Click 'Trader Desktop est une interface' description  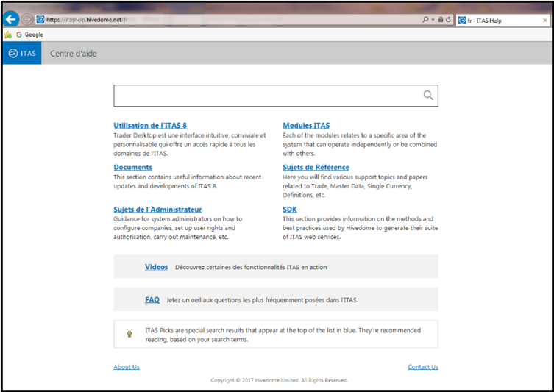[x=190, y=144]
